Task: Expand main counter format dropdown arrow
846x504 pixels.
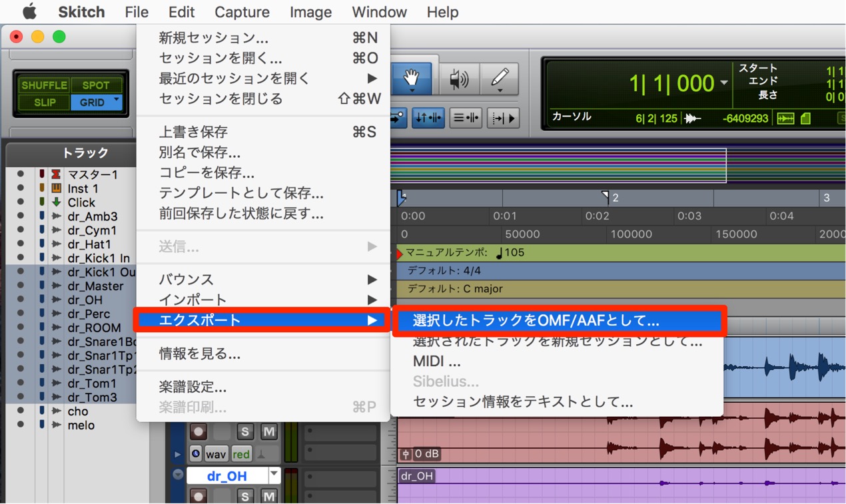Action: 724,83
